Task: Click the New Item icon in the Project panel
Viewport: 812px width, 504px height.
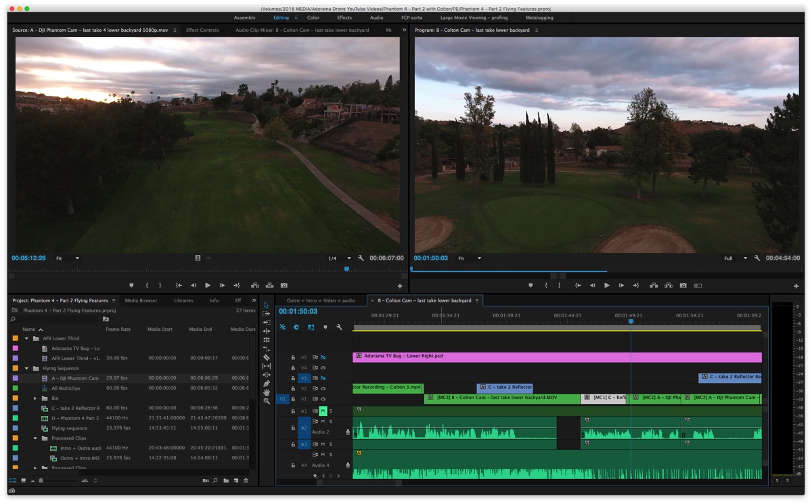Action: tap(235, 481)
